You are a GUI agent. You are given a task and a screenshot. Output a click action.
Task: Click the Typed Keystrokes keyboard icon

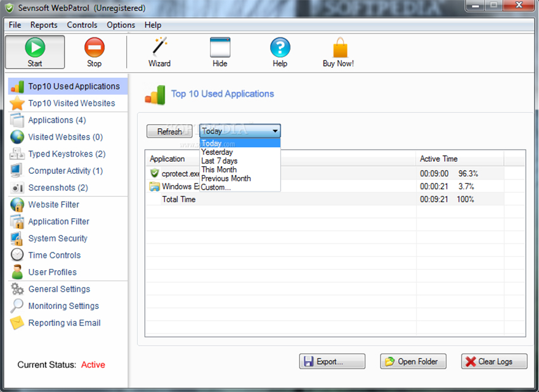[x=17, y=154]
